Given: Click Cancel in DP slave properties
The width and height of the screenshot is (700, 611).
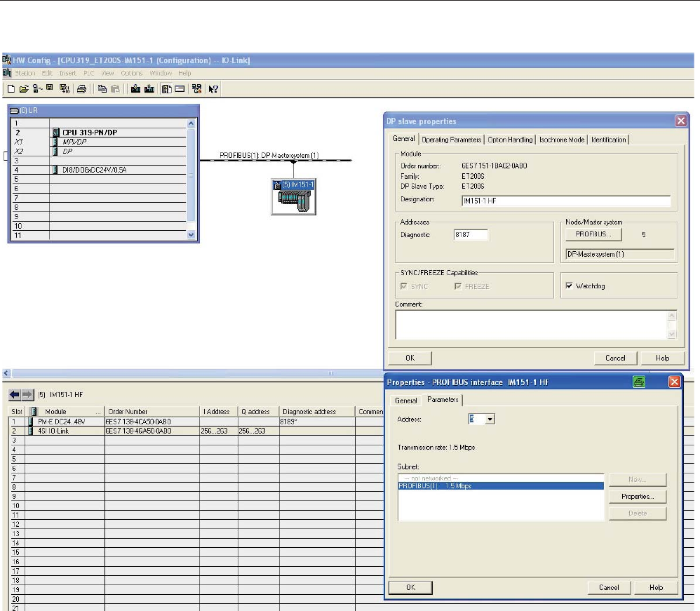Looking at the screenshot, I should tap(615, 358).
